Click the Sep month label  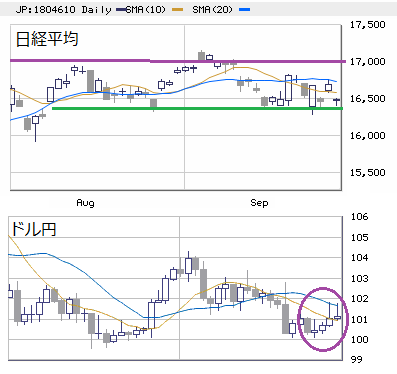click(x=259, y=203)
